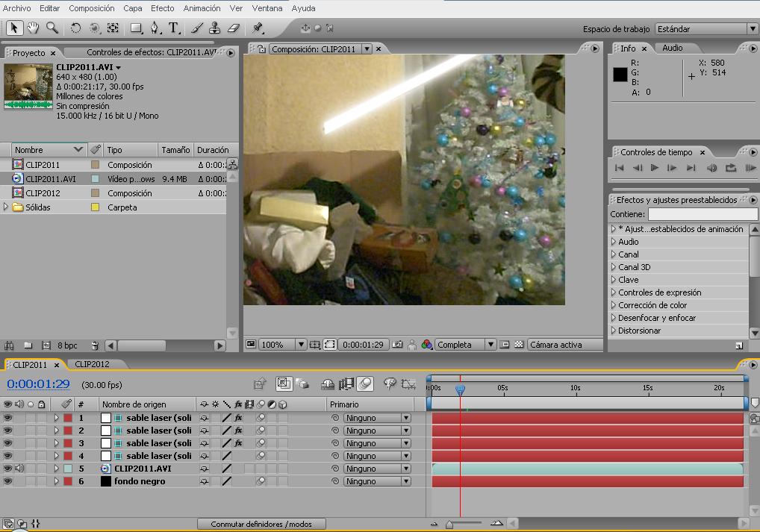
Task: Expand the Corrección de color effects category
Action: (614, 305)
